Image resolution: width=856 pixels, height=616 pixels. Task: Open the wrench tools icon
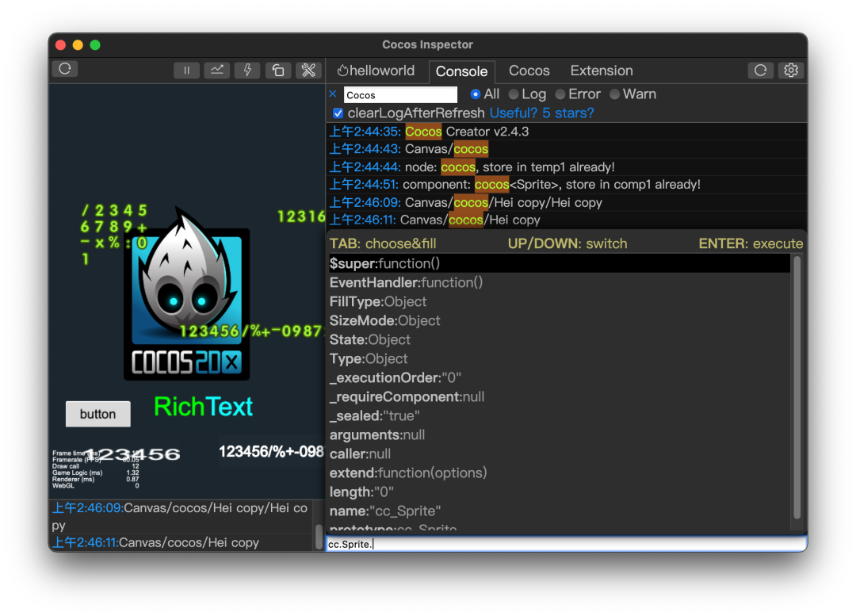308,71
